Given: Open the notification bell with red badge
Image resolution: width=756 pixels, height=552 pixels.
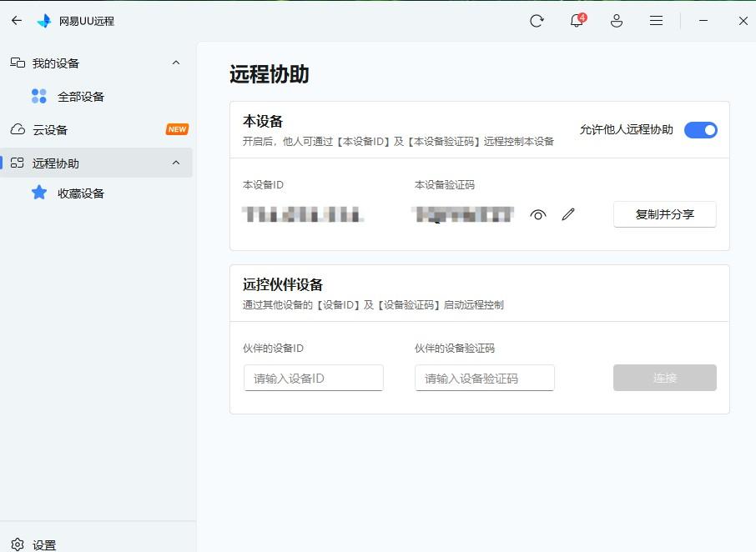Looking at the screenshot, I should click(x=576, y=21).
